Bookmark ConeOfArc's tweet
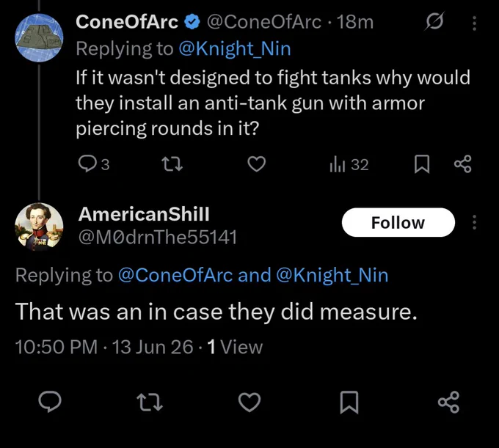Image resolution: width=499 pixels, height=448 pixels. click(422, 164)
